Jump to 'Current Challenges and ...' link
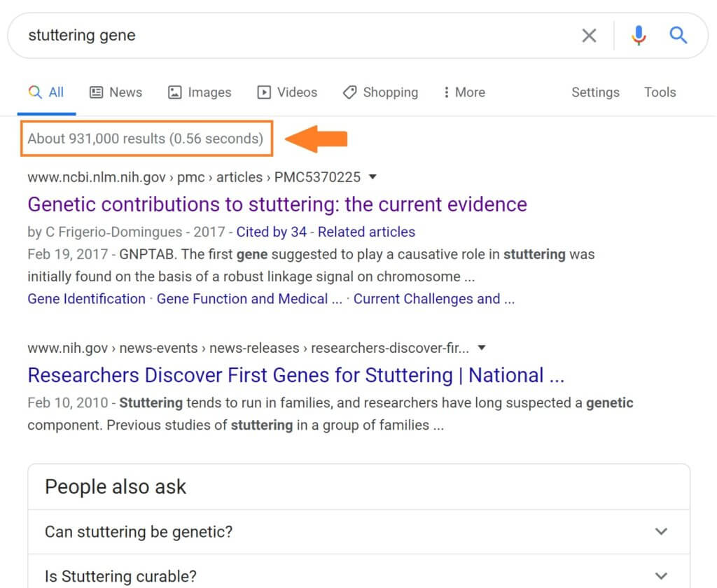717x588 pixels. pyautogui.click(x=434, y=299)
